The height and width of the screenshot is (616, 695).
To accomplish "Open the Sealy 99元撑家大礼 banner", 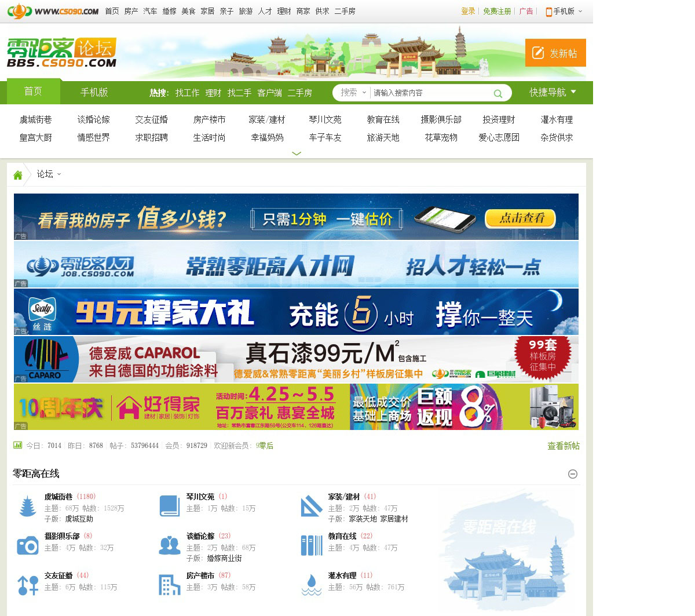I will [296, 312].
